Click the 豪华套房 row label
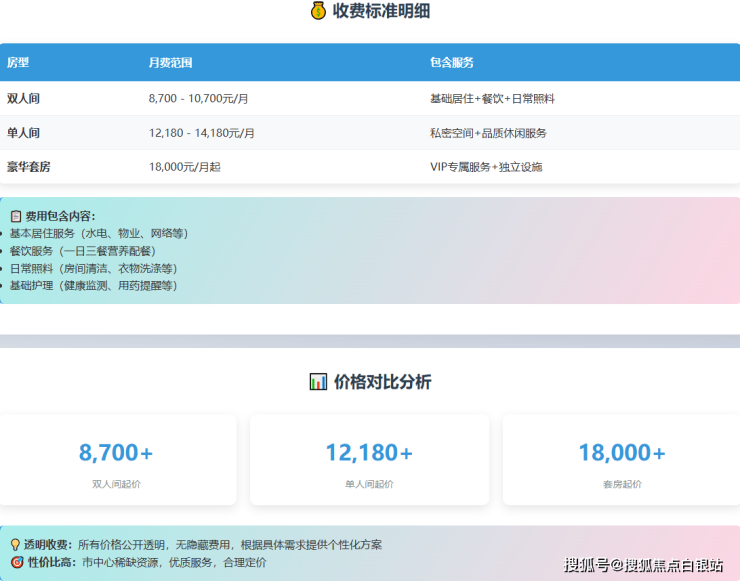740x581 pixels. click(28, 167)
